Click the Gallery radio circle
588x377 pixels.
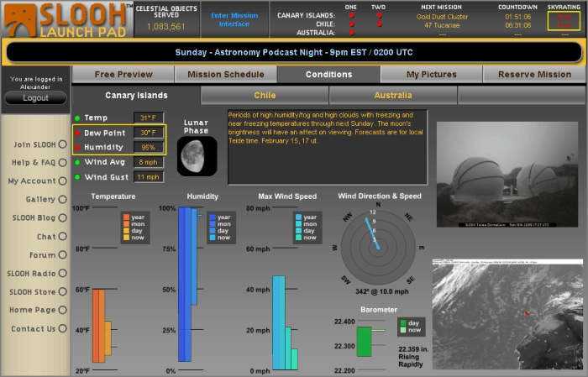point(63,199)
